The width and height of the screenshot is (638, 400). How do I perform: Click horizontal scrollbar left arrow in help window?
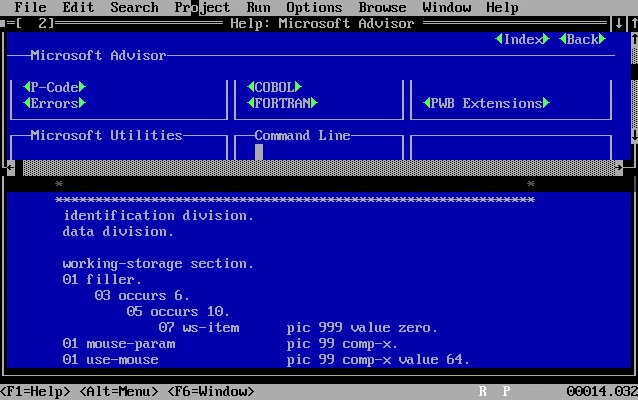(11, 167)
